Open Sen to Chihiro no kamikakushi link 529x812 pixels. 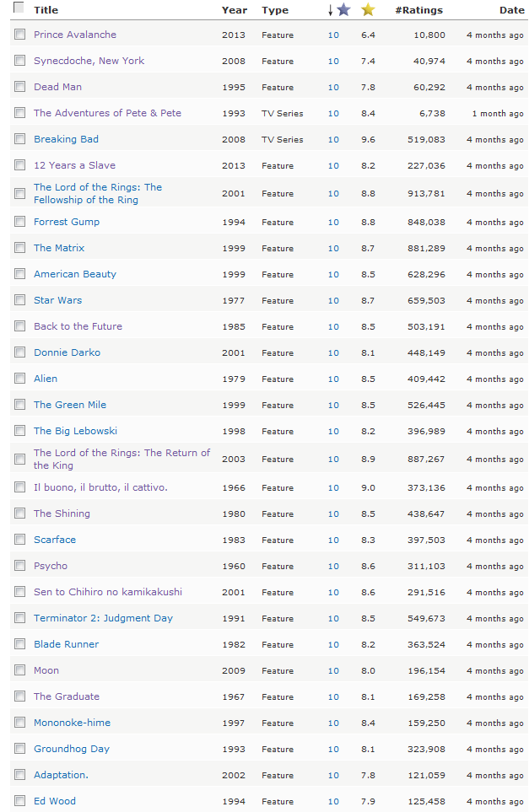pyautogui.click(x=108, y=592)
